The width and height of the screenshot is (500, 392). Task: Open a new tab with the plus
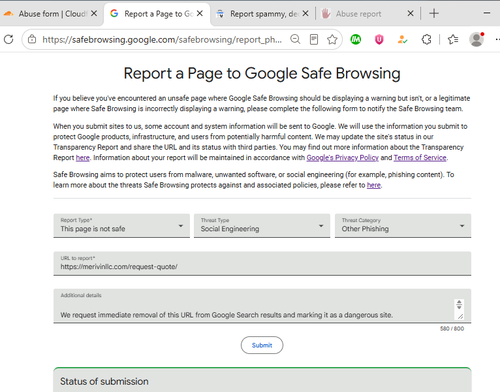(x=434, y=14)
